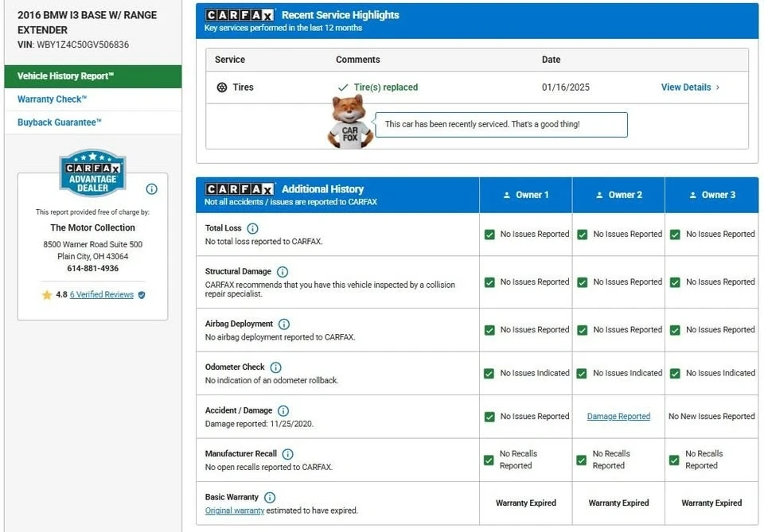The width and height of the screenshot is (764, 532).
Task: Click Tire(s) replaced comment text
Action: click(x=385, y=87)
